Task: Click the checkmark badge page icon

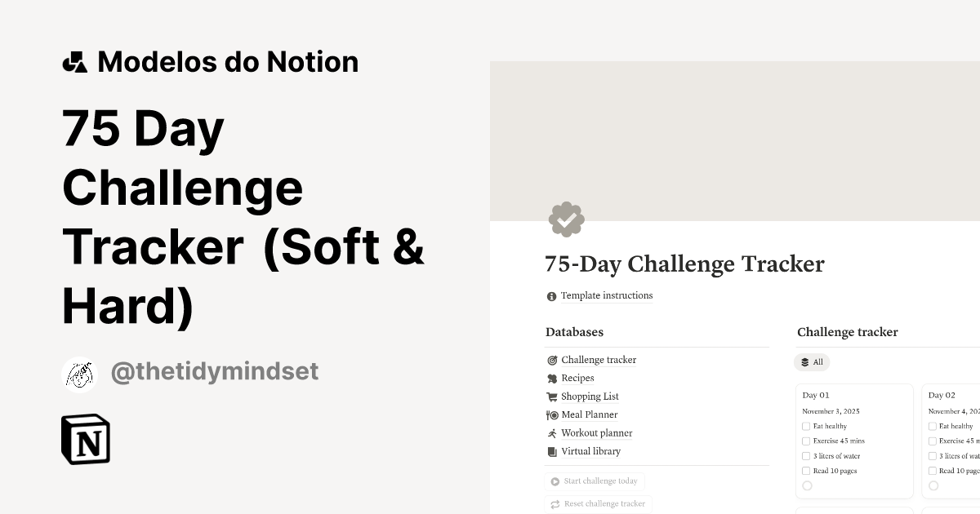Action: (566, 219)
